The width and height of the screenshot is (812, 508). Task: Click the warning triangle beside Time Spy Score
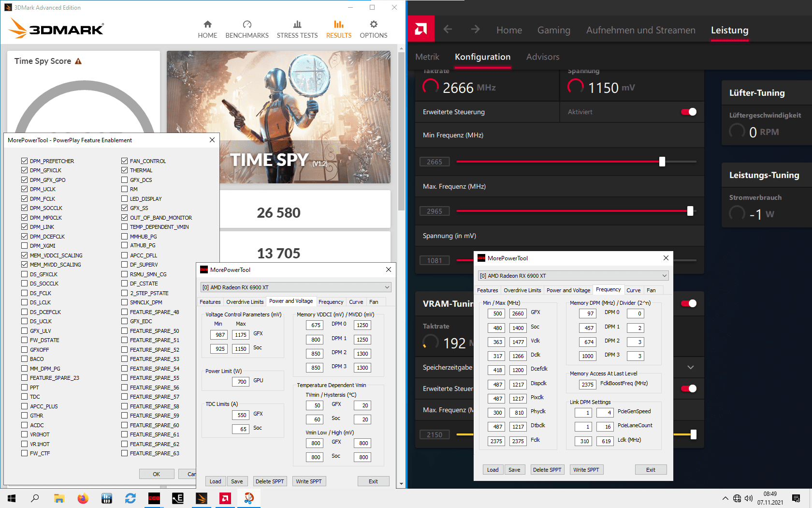point(78,61)
